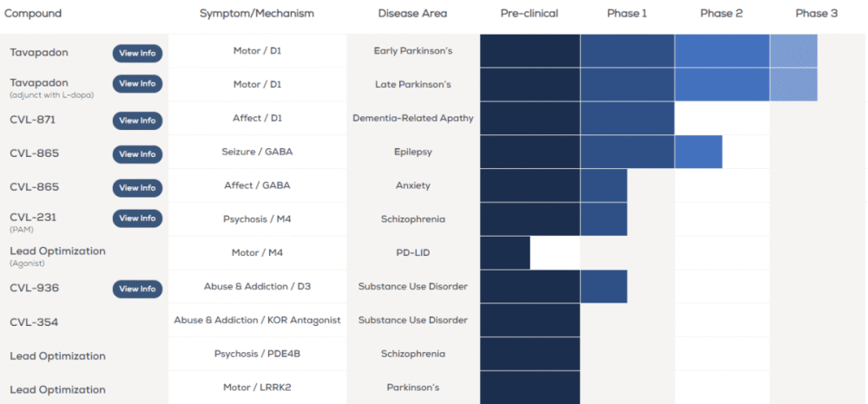Open View Info for CVL-865 Epilepsy row
The image size is (868, 404).
tap(137, 154)
